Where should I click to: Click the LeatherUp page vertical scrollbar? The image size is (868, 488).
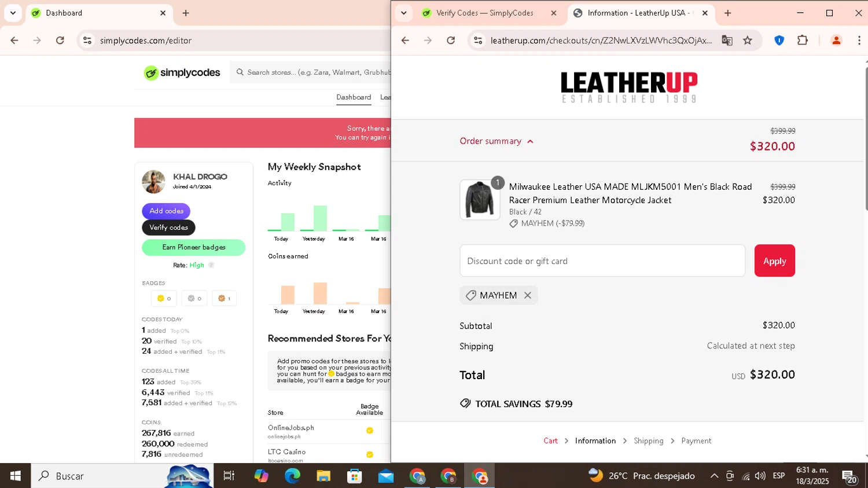point(866,139)
